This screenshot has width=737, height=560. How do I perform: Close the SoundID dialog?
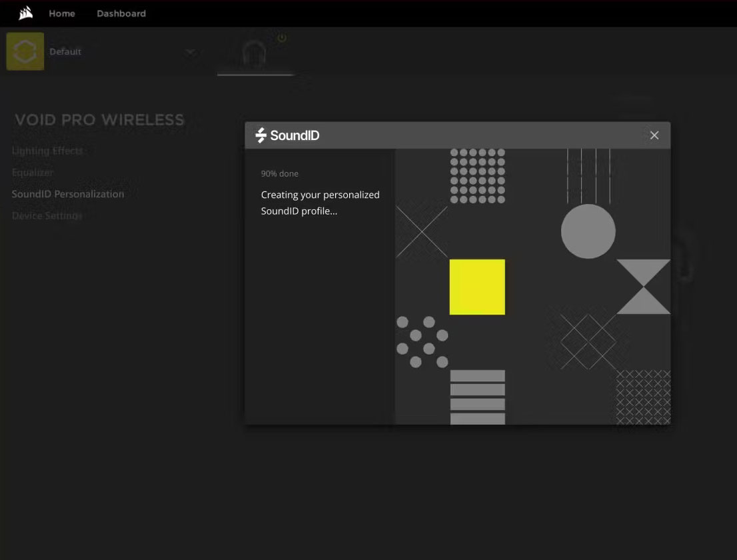pyautogui.click(x=654, y=135)
